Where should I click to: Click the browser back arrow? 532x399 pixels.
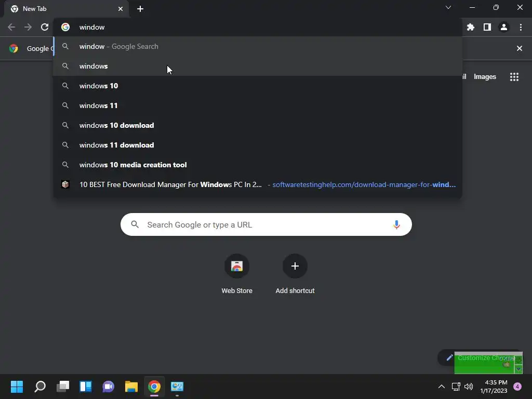[11, 27]
